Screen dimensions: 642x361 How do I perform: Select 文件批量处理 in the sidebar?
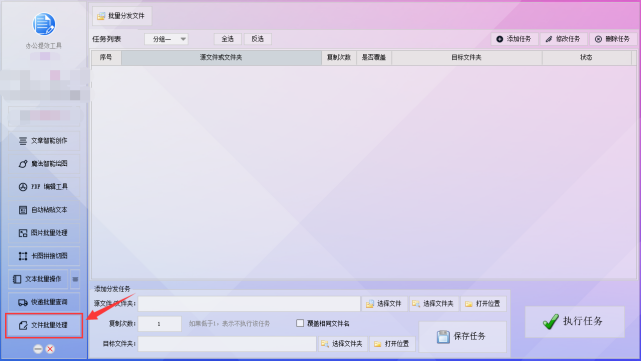click(x=44, y=325)
